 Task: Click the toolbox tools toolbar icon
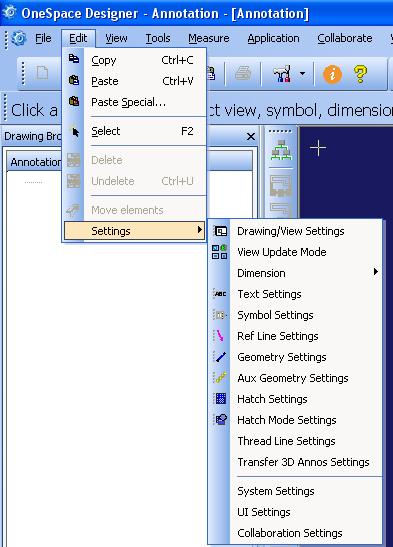pyautogui.click(x=282, y=73)
